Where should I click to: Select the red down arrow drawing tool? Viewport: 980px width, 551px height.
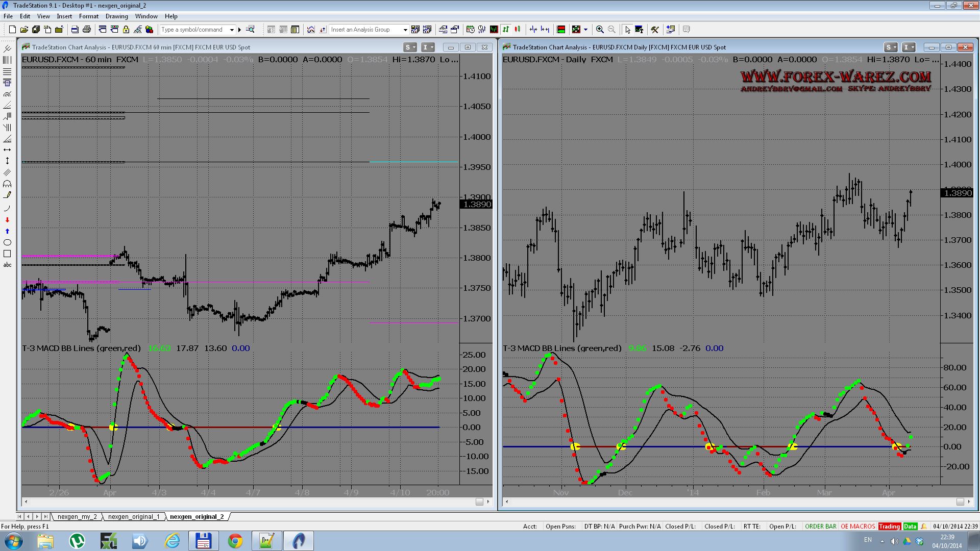point(7,220)
